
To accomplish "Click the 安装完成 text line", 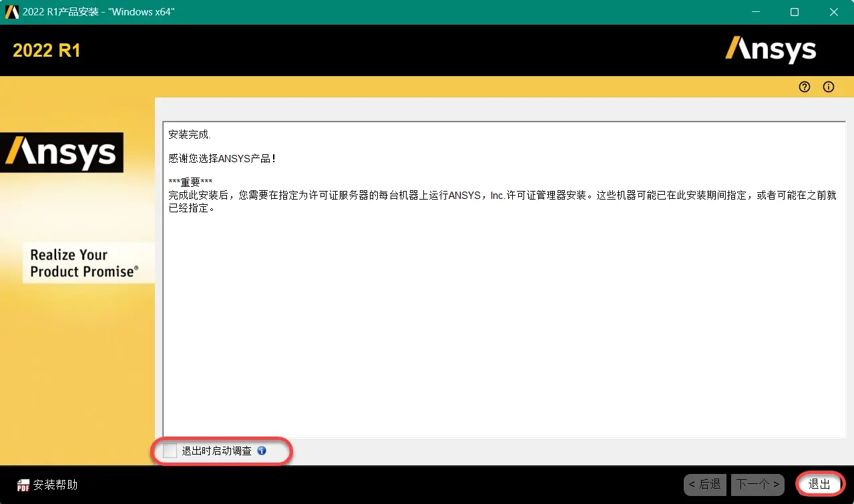I will coord(189,135).
